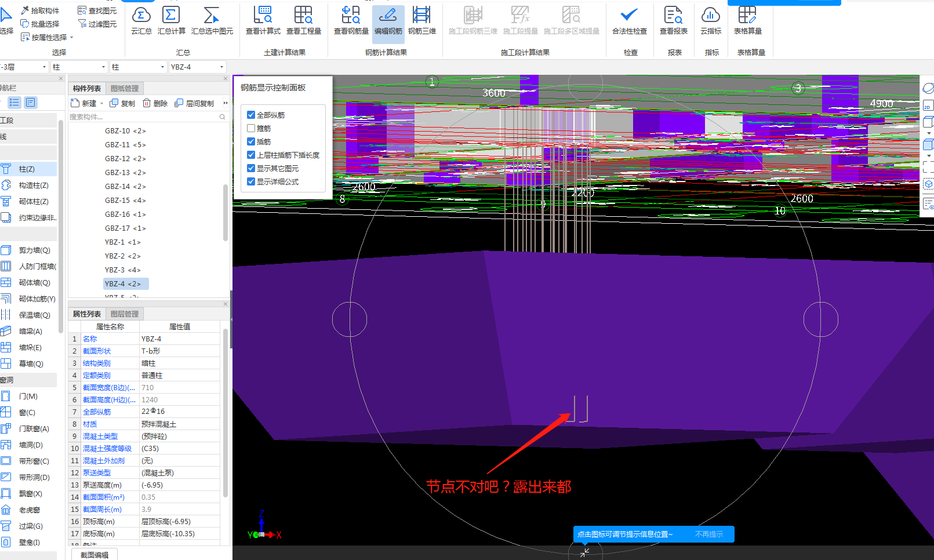This screenshot has width=934, height=560.
Task: Uncheck 插筋 checkbox
Action: (x=251, y=141)
